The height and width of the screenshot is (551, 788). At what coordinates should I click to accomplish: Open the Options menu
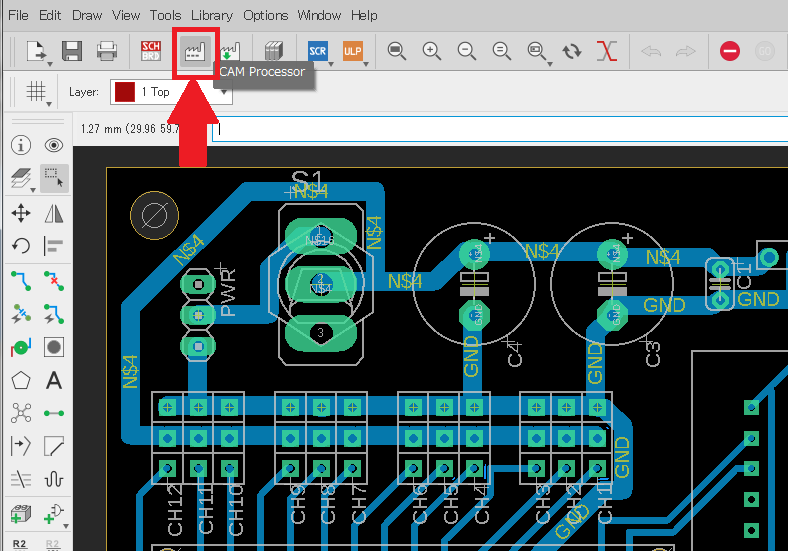[x=265, y=15]
